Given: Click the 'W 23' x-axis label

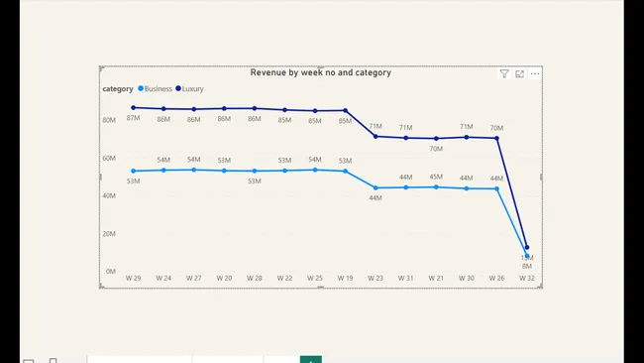Looking at the screenshot, I should click(x=376, y=279).
